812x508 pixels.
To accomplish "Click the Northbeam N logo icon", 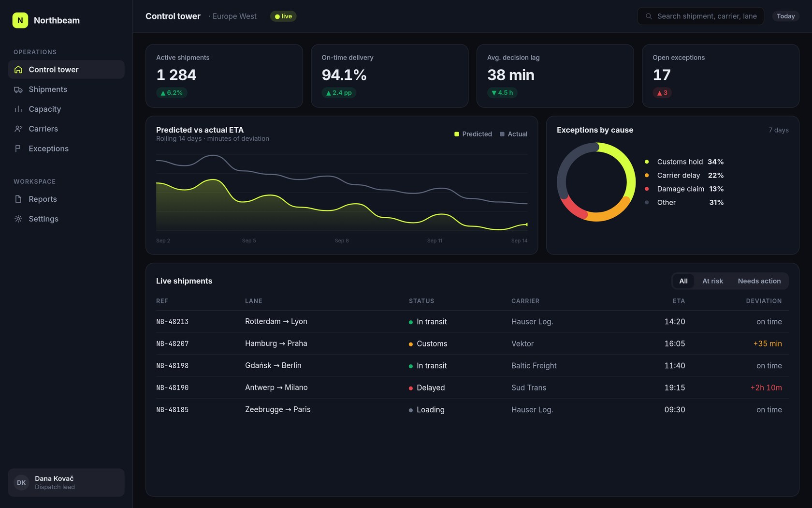I will 20,20.
